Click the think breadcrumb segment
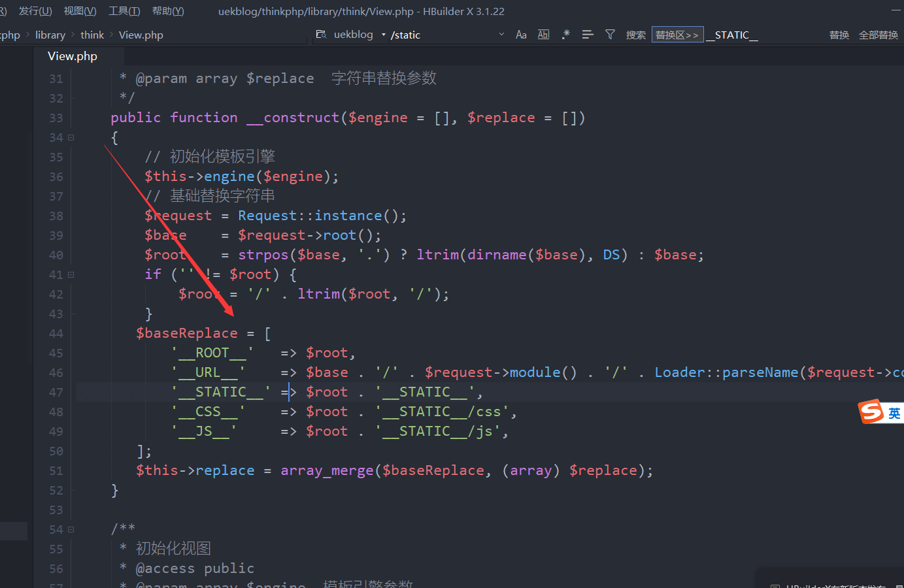The height and width of the screenshot is (588, 904). point(92,35)
